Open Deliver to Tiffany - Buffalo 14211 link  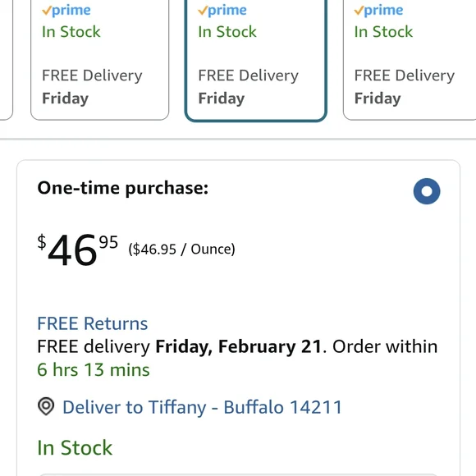[x=202, y=407]
